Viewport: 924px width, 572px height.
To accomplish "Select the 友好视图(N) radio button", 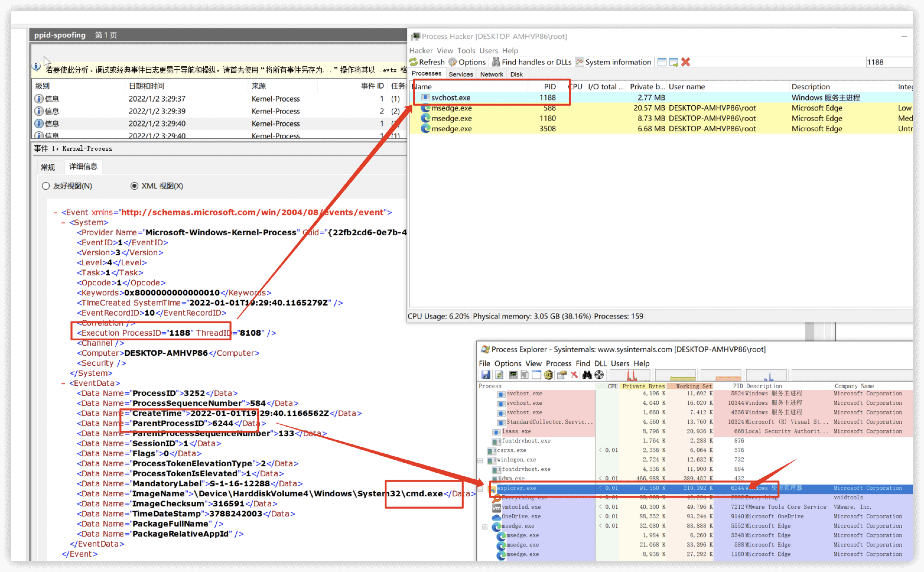I will pyautogui.click(x=46, y=186).
